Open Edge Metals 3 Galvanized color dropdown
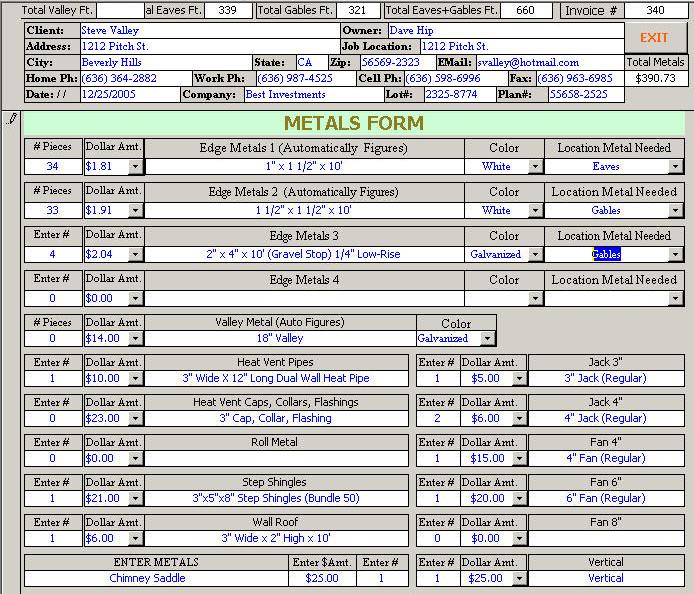The height and width of the screenshot is (594, 694). pyautogui.click(x=536, y=254)
